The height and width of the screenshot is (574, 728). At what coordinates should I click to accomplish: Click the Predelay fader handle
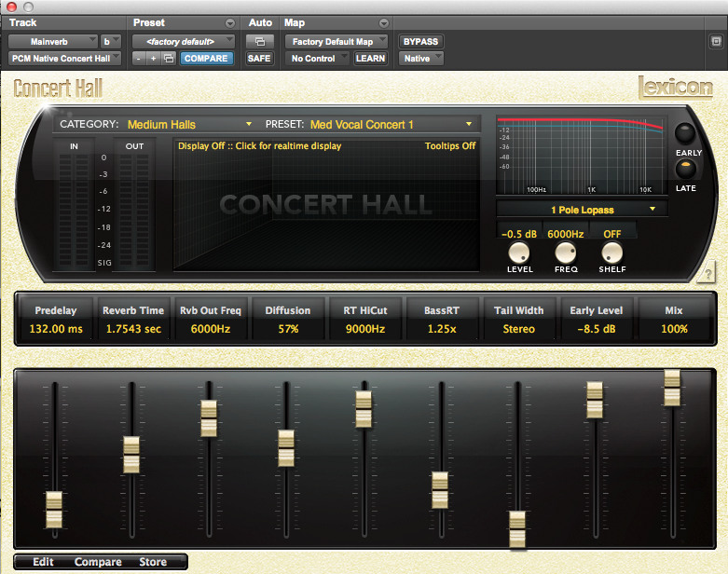(55, 509)
